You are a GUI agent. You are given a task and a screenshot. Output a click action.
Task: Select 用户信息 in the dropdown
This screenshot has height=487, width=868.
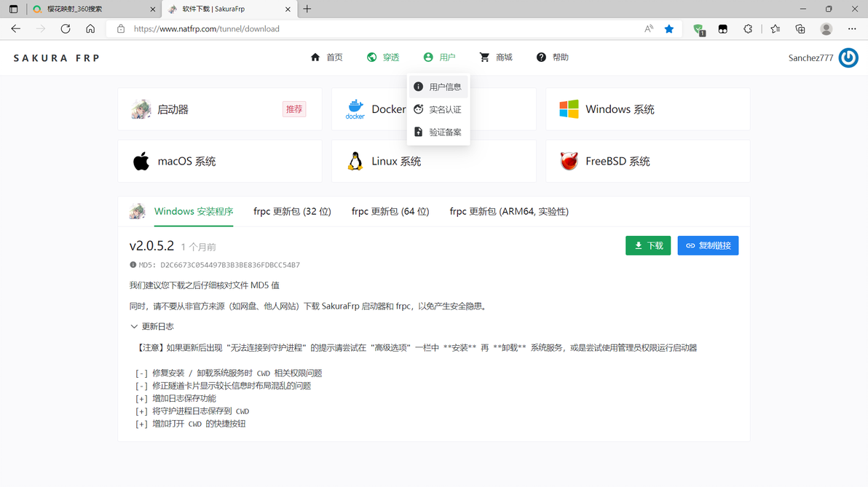point(438,87)
